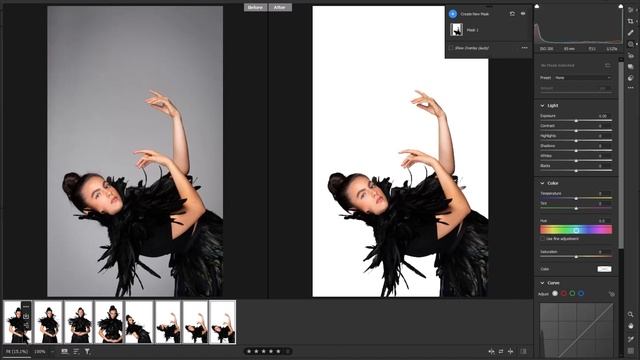Screen dimensions: 640x360
Task: Toggle the filmstrip display icon
Action: (x=64, y=351)
